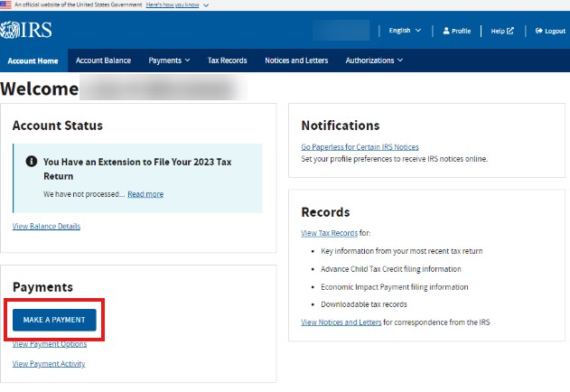Click the US flag icon in banner
This screenshot has height=392, width=570.
point(5,5)
